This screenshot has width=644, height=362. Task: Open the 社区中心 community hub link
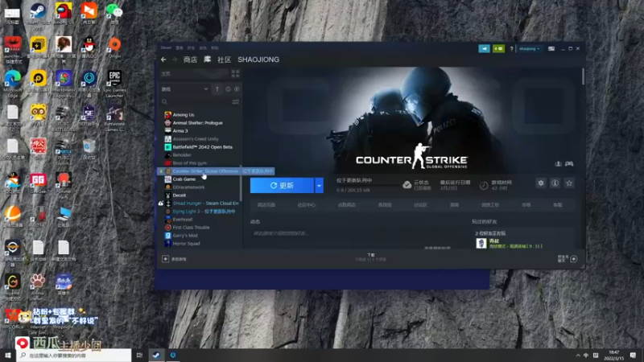(307, 205)
